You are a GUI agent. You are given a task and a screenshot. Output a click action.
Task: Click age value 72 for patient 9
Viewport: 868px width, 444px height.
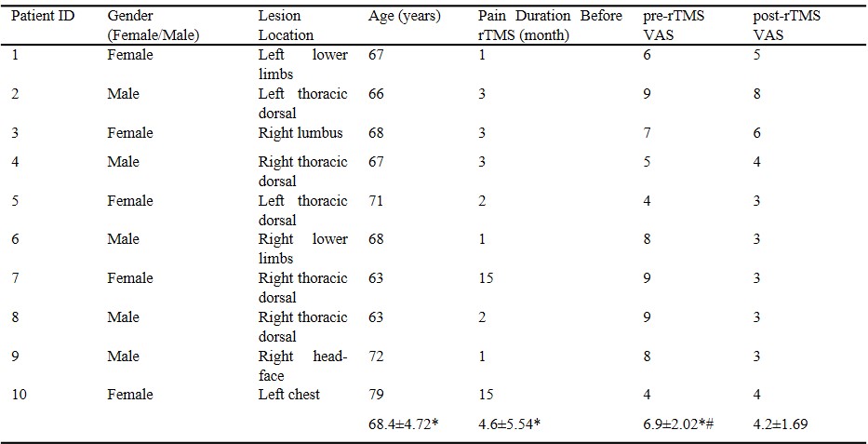click(x=377, y=356)
